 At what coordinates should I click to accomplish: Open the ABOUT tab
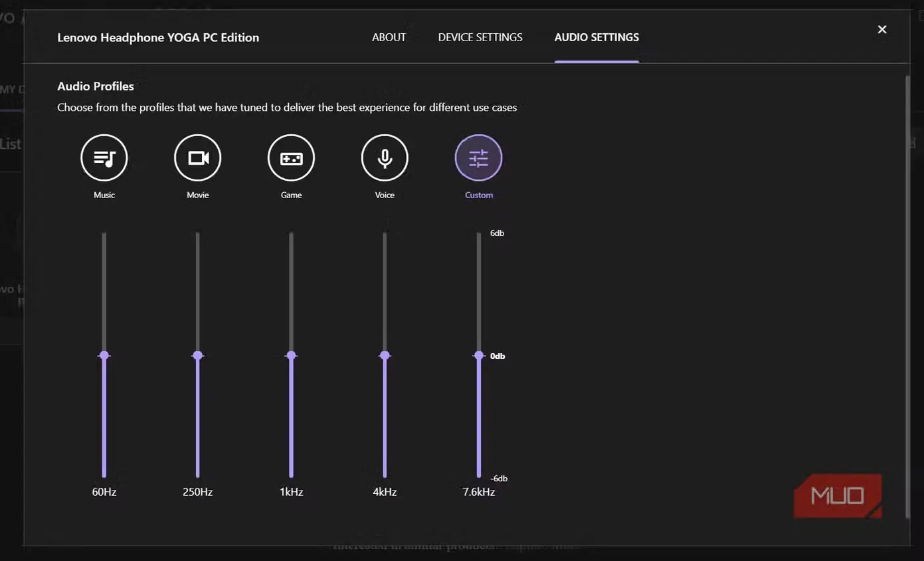(389, 37)
